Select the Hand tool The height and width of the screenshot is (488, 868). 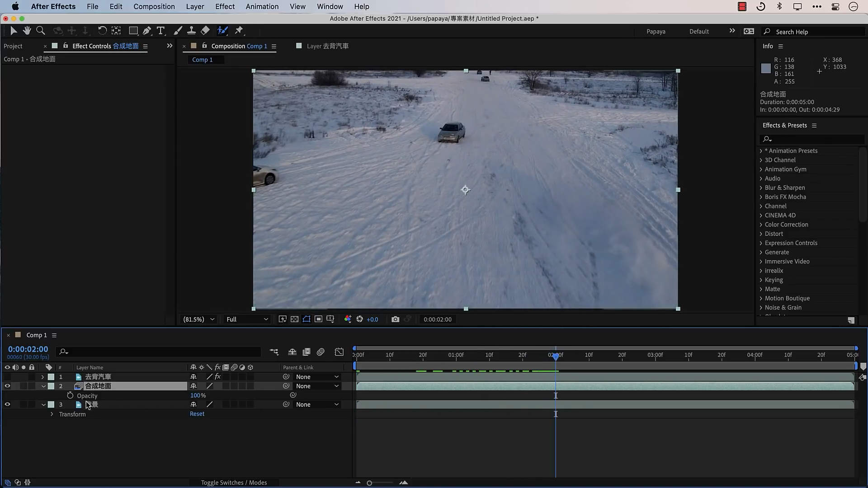point(27,31)
